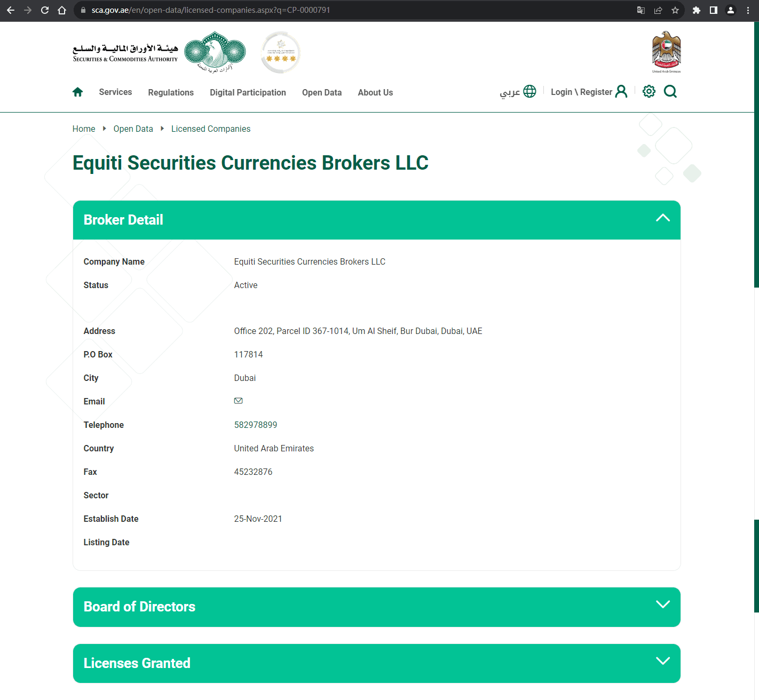The width and height of the screenshot is (759, 700).
Task: Click the P.O Box label
Action: pyautogui.click(x=98, y=354)
